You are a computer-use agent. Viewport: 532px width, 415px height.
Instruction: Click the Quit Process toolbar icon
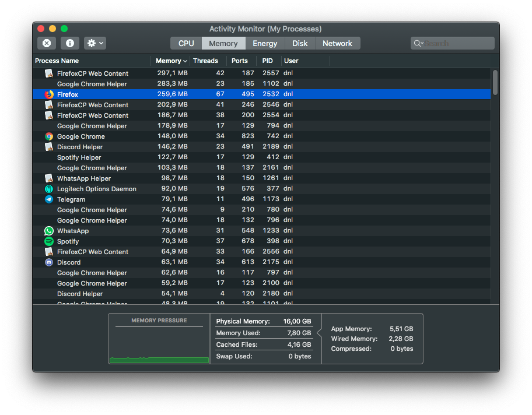coord(47,43)
